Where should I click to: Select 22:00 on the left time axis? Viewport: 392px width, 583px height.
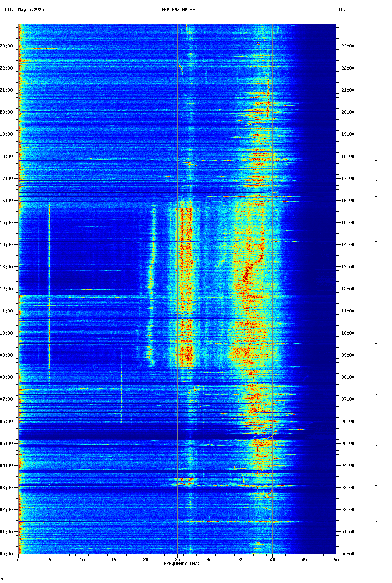pos(6,68)
